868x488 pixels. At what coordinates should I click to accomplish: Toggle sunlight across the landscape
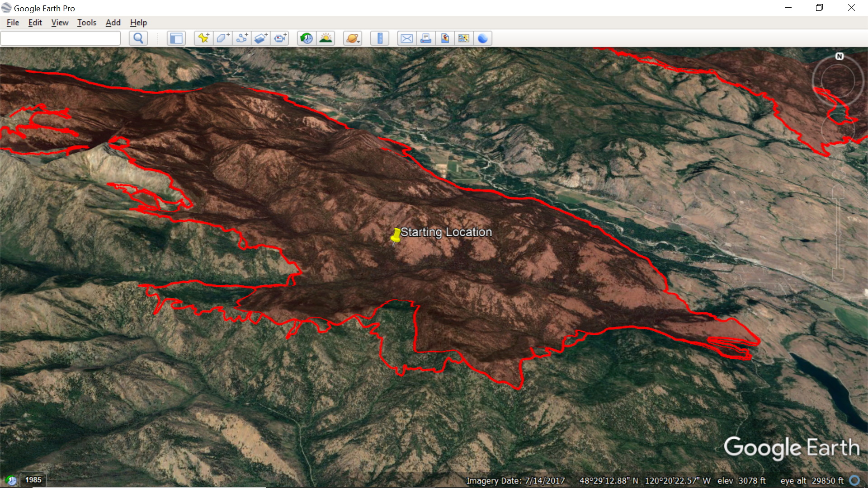coord(325,38)
